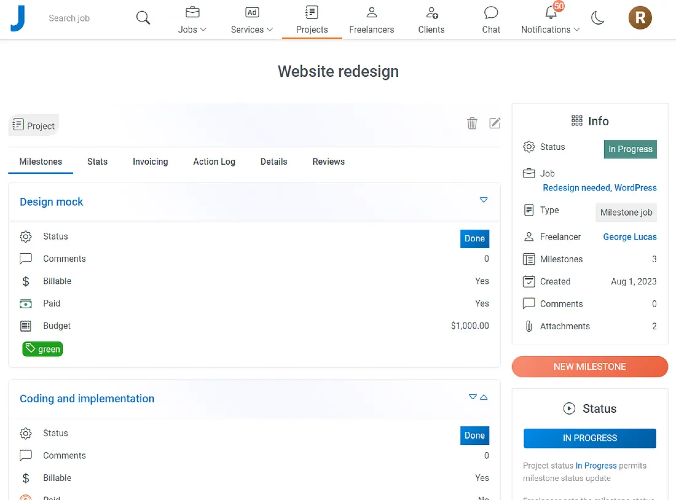Open the Reviews tab
676x500 pixels.
point(328,162)
